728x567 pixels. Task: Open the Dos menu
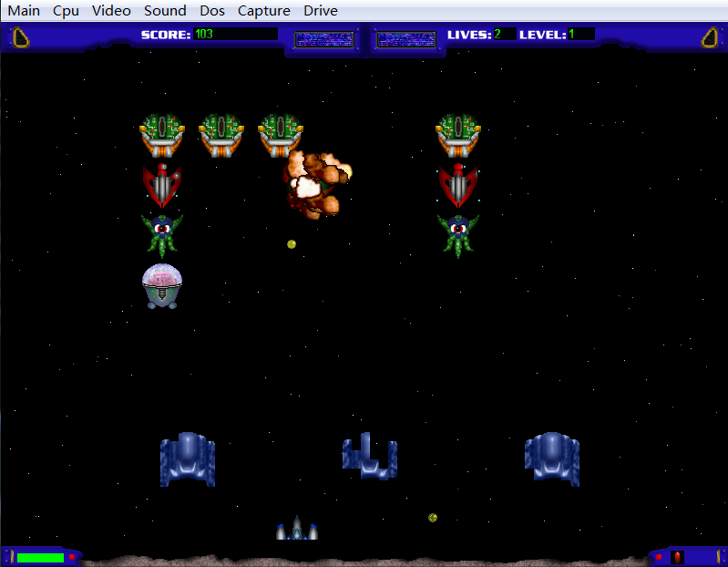click(x=212, y=10)
